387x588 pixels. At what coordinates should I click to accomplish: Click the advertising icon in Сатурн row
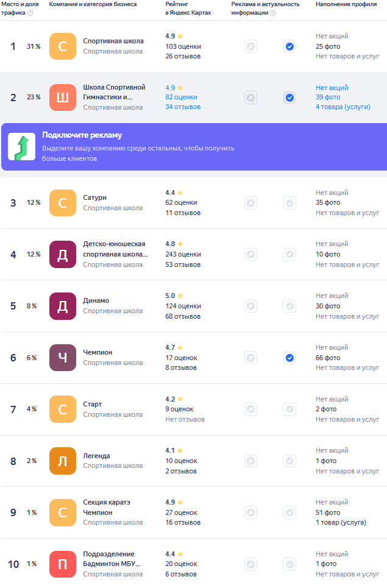coord(251,204)
